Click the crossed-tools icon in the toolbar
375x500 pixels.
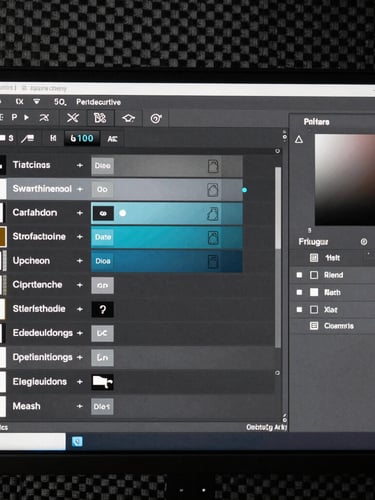[x=73, y=118]
